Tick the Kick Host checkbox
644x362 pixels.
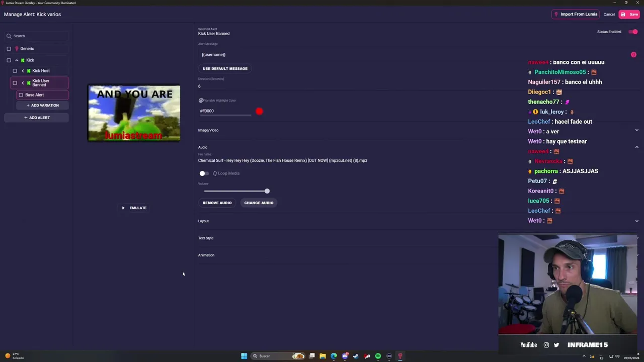15,71
